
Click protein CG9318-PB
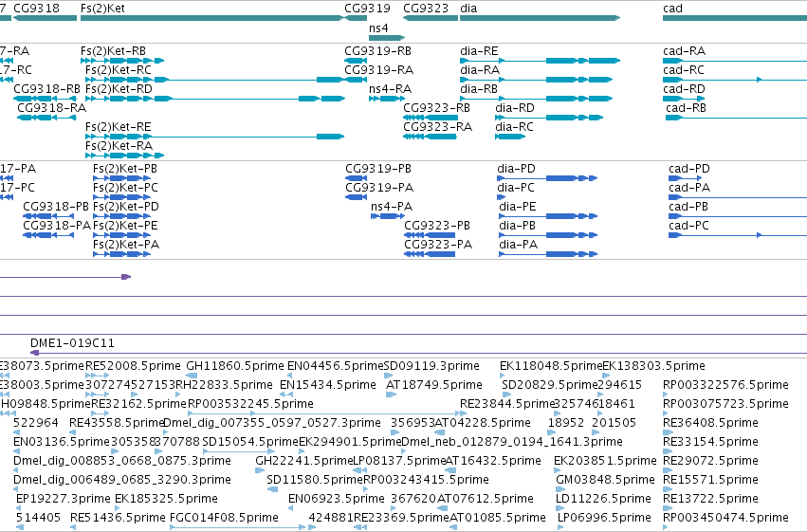(48, 216)
